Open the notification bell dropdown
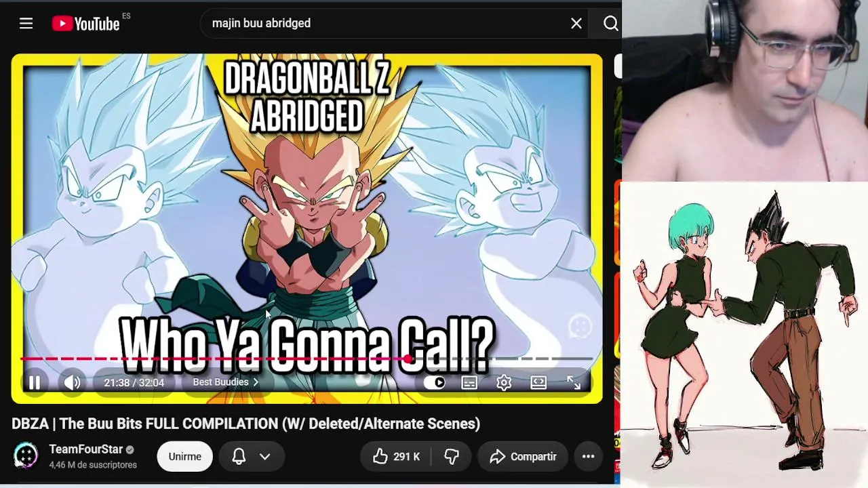The image size is (868, 488). (251, 457)
